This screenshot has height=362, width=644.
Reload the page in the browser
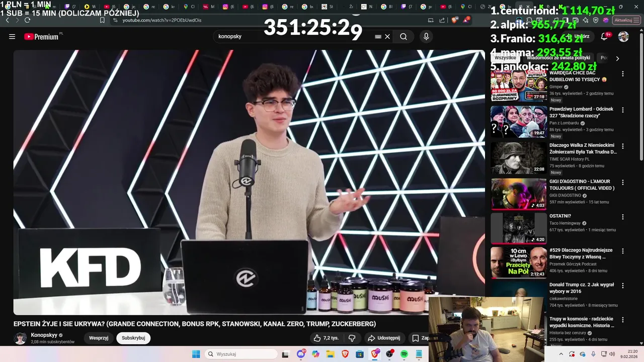27,20
